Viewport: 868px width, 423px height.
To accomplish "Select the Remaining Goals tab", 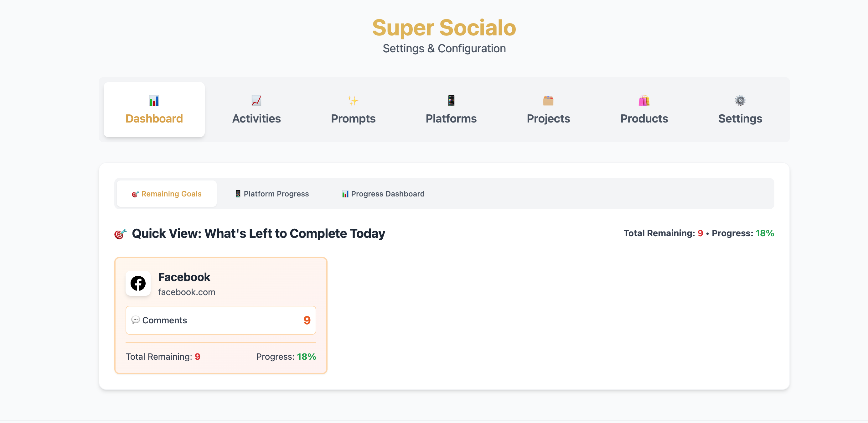I will (x=167, y=194).
